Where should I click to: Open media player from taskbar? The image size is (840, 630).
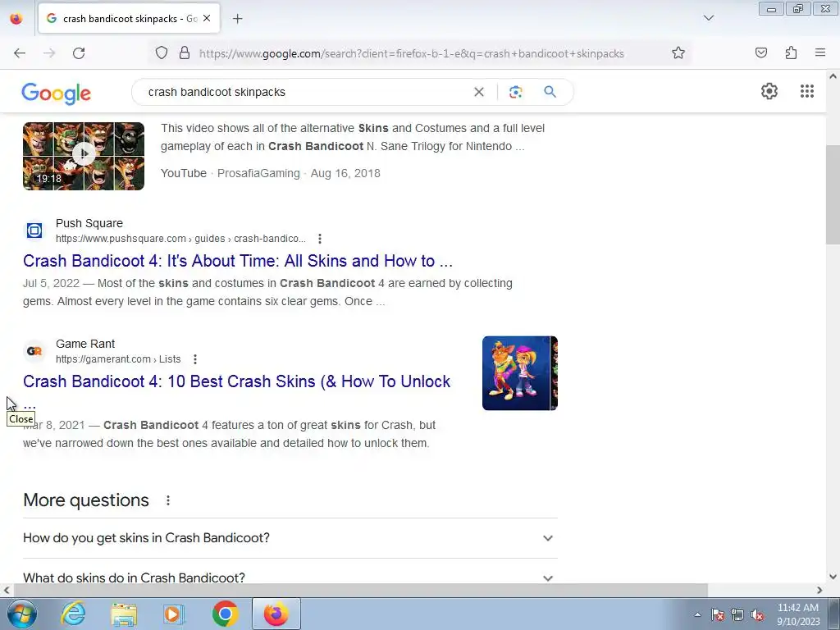pos(174,614)
